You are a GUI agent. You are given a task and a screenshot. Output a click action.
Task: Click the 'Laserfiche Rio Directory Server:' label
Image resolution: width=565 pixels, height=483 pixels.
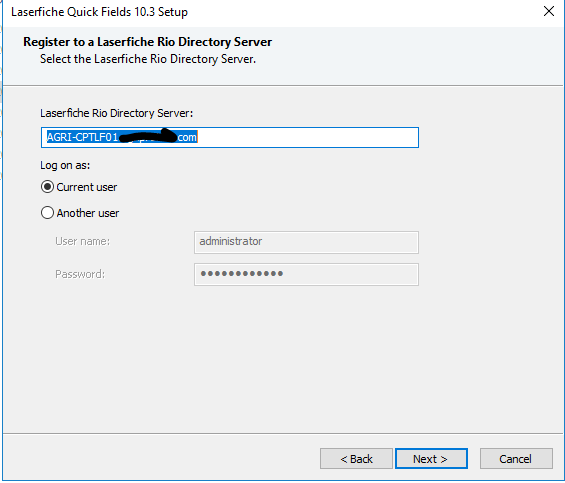pyautogui.click(x=116, y=113)
